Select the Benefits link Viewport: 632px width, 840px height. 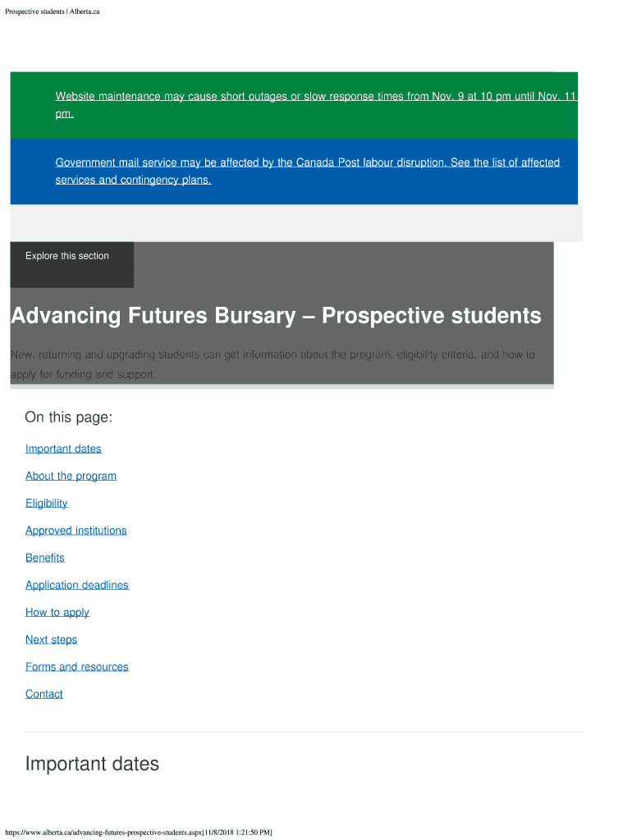coord(44,558)
